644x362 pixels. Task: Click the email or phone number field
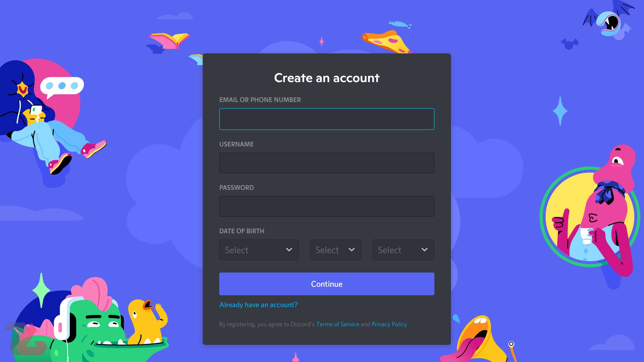coord(326,118)
